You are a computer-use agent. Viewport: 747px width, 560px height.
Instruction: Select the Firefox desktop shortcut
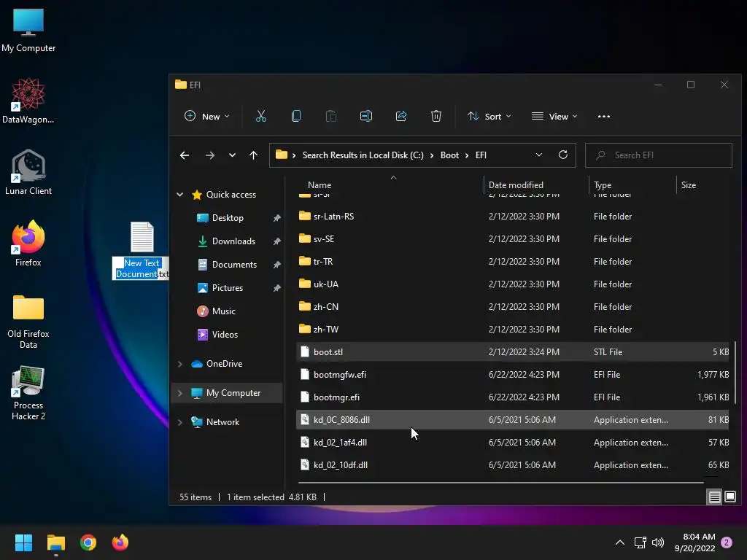(x=28, y=244)
